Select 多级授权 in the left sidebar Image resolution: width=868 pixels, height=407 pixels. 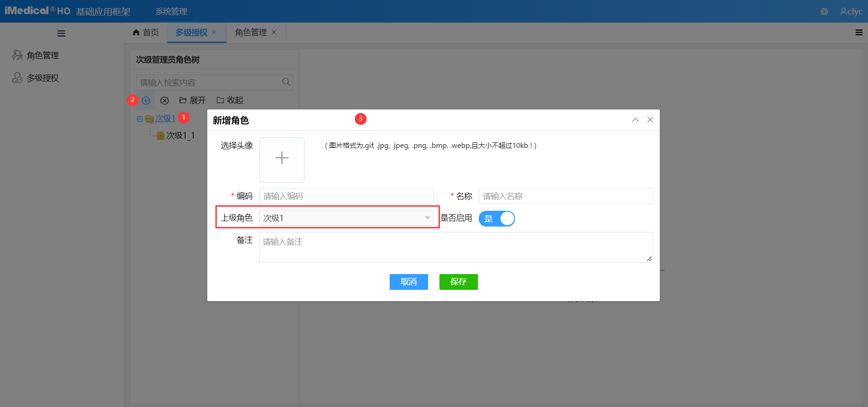coord(43,78)
